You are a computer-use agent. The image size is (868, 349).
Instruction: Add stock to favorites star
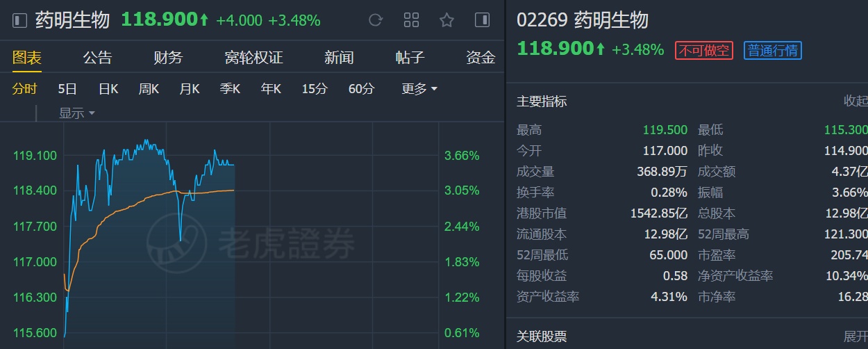point(446,20)
